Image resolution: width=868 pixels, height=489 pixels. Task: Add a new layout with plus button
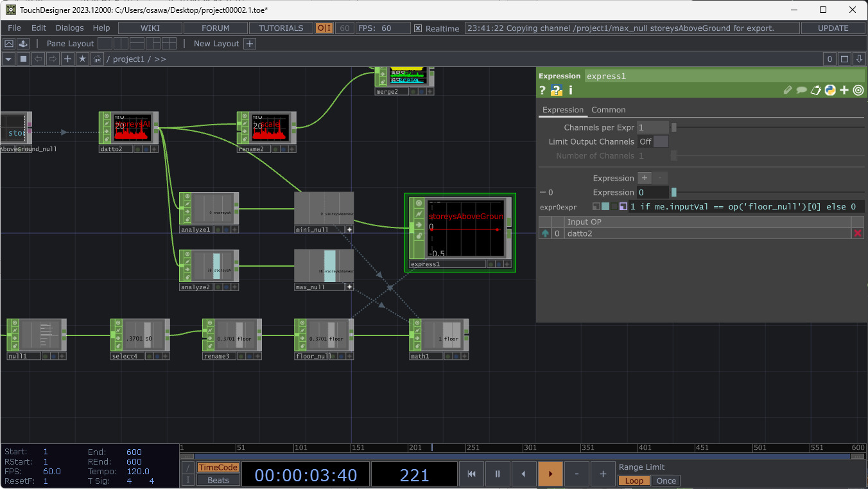click(x=250, y=44)
